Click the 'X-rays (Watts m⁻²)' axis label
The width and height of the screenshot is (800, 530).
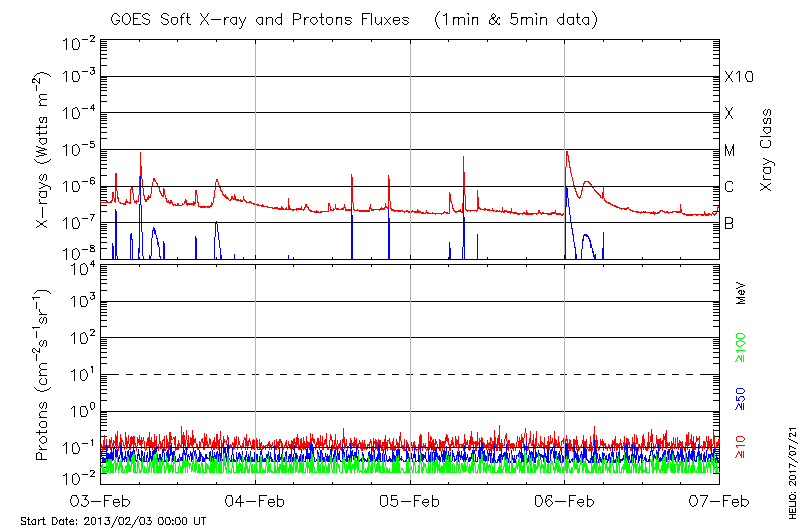pos(44,150)
